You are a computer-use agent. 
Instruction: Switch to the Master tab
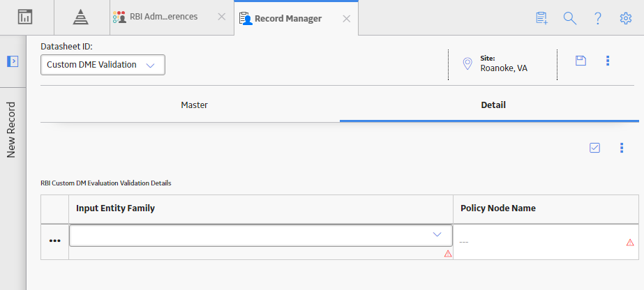click(x=194, y=105)
